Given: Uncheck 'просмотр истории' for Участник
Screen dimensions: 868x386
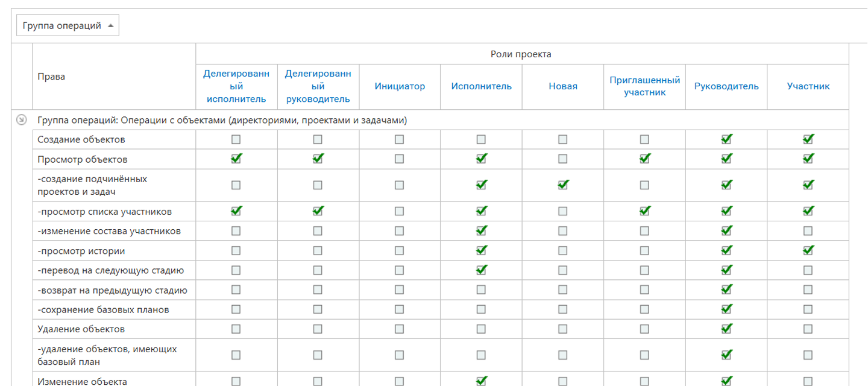Looking at the screenshot, I should (x=808, y=250).
